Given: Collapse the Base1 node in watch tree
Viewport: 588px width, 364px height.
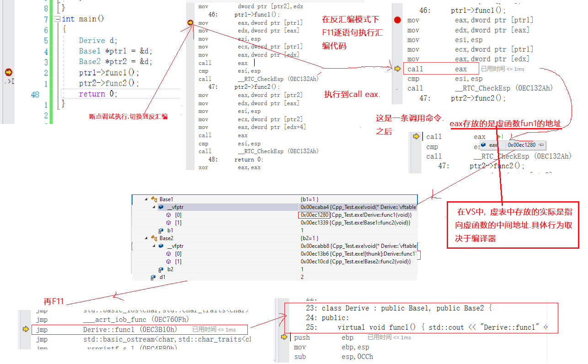Looking at the screenshot, I should (146, 199).
